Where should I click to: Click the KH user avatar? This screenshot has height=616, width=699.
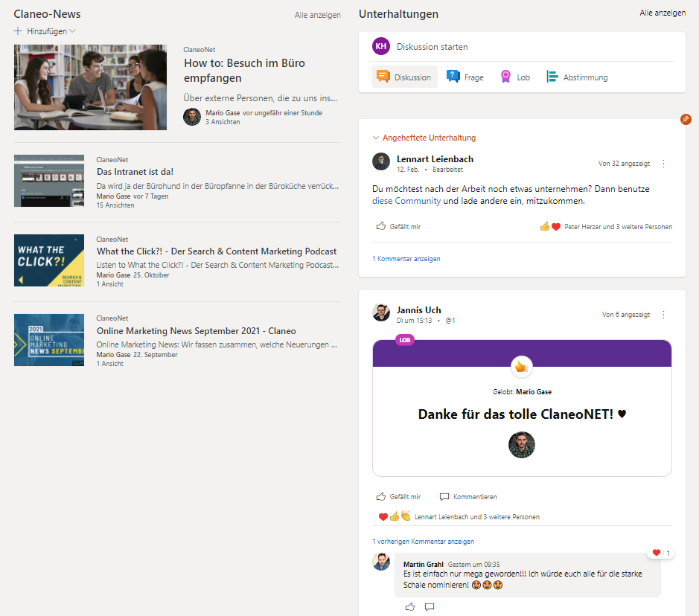click(381, 46)
